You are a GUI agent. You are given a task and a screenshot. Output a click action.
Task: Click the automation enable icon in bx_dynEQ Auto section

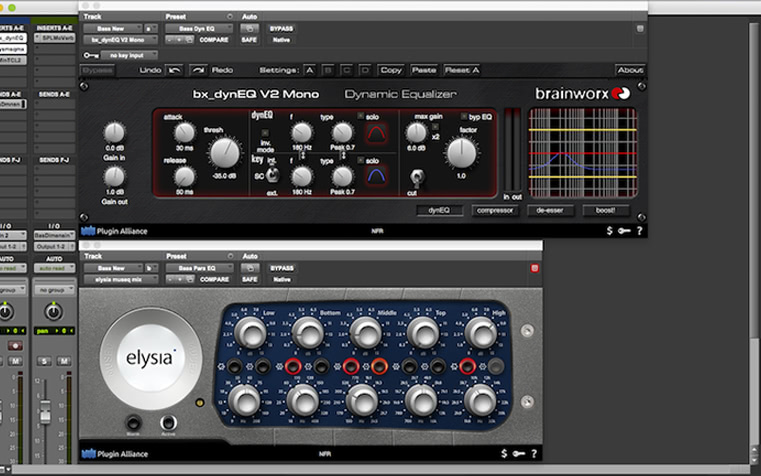coord(249,29)
